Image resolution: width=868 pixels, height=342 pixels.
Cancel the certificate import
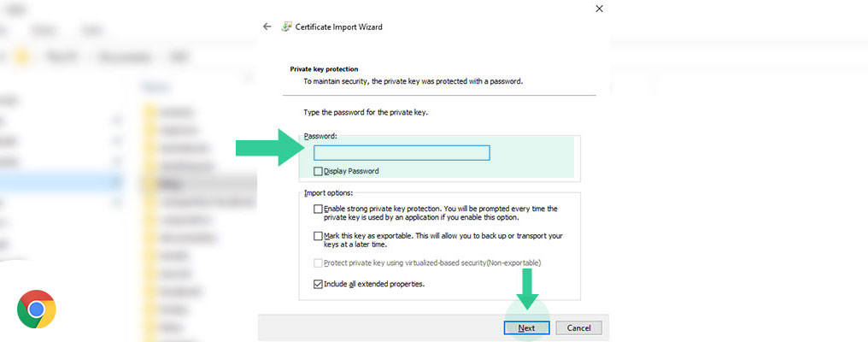tap(578, 328)
